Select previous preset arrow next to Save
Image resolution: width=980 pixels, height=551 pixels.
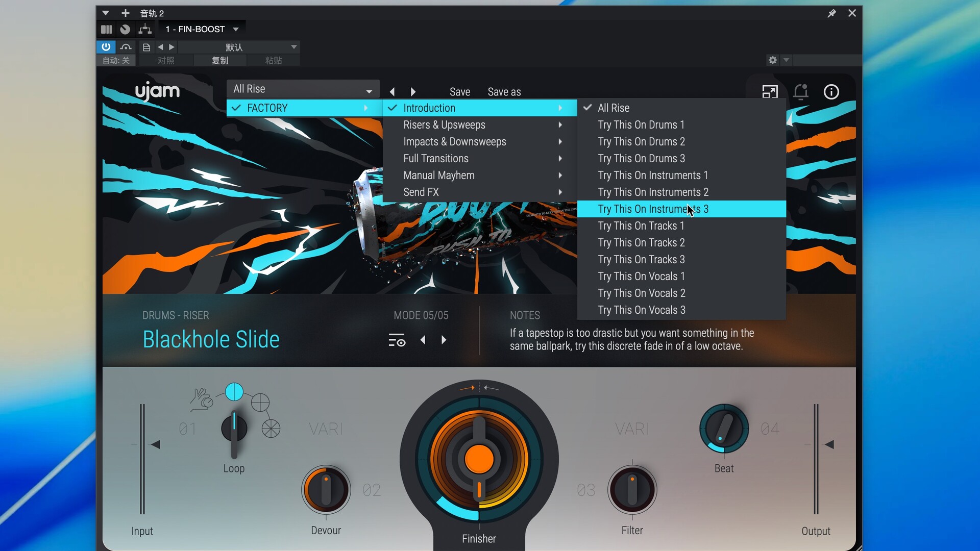click(x=392, y=92)
